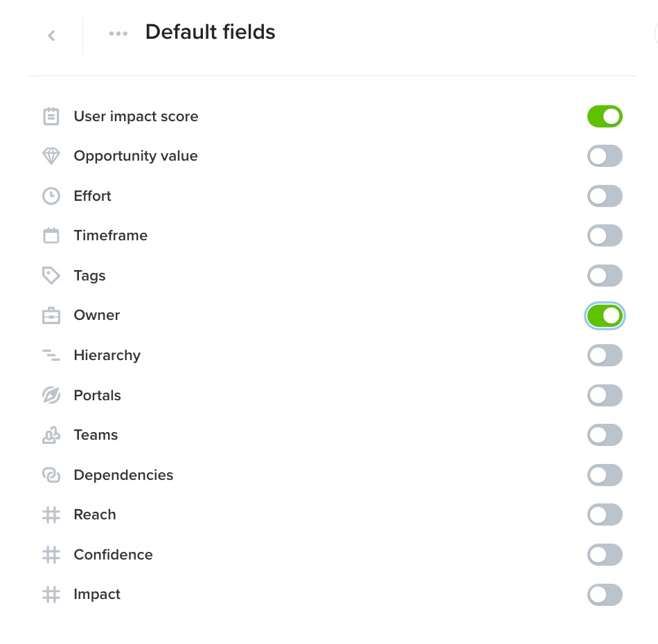Image resolution: width=658 pixels, height=644 pixels.
Task: Click the Opportunity value diamond icon
Action: tap(51, 156)
